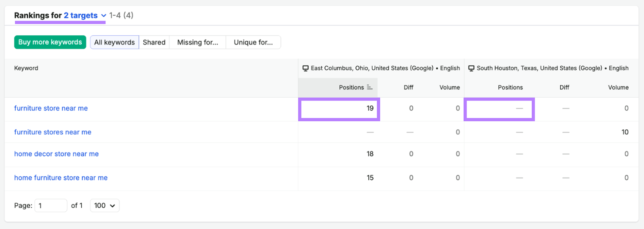Sort by East Columbus Volume column
644x229 pixels.
pyautogui.click(x=450, y=87)
